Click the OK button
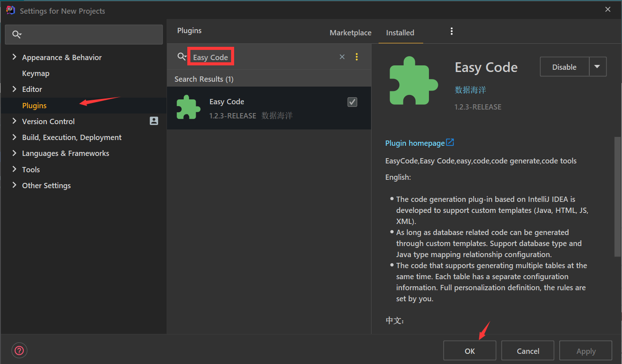 pyautogui.click(x=470, y=351)
